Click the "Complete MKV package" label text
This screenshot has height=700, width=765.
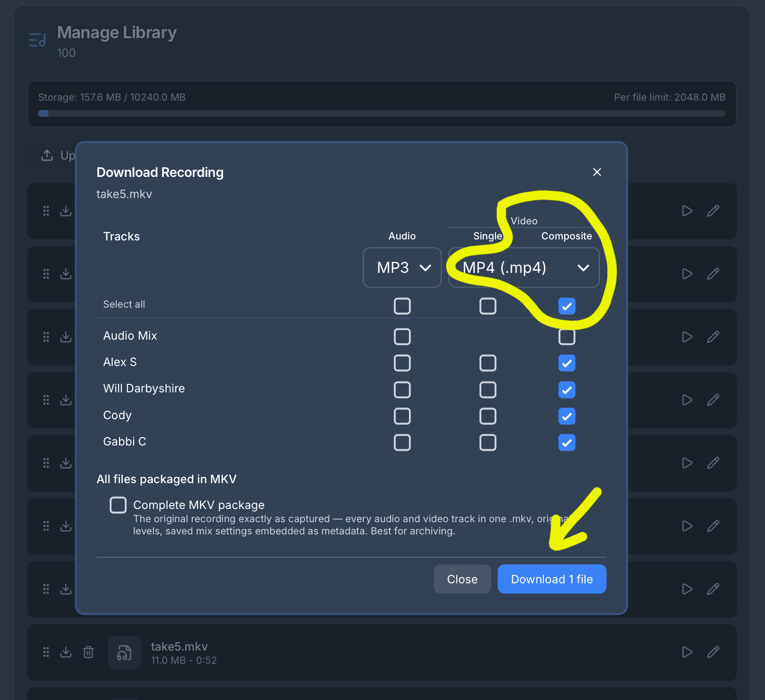199,505
